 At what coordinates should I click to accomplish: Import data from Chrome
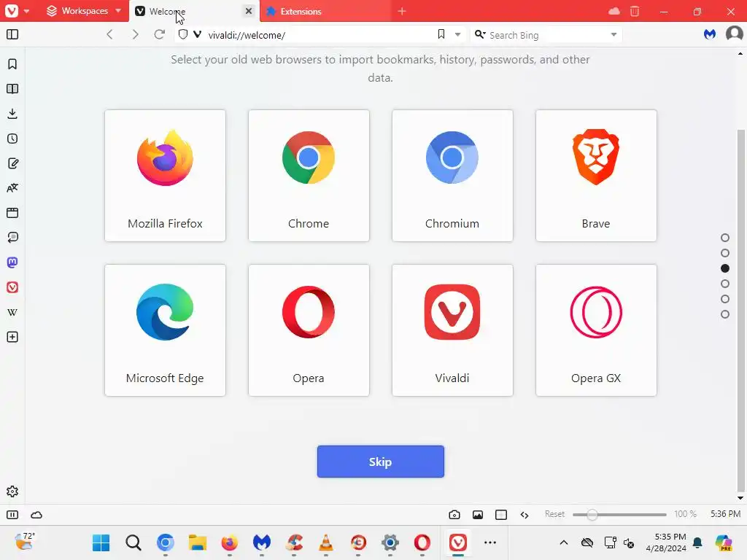pos(309,176)
